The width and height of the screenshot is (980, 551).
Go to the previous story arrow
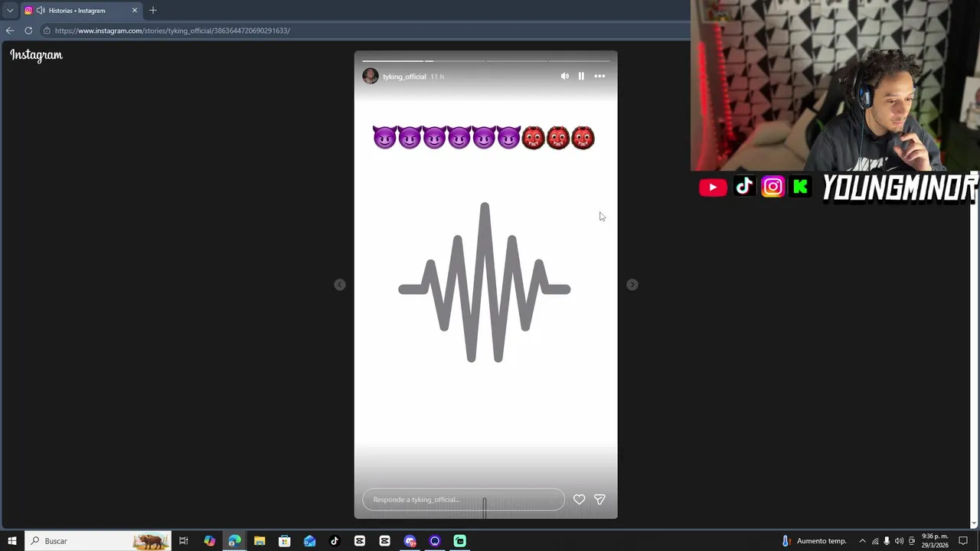tap(340, 285)
